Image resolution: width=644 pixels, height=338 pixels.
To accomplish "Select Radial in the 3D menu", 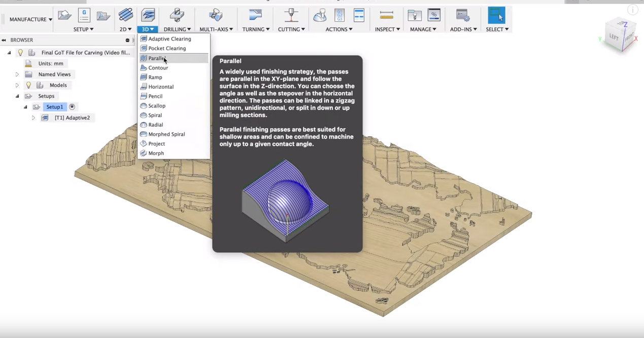I will click(174, 125).
